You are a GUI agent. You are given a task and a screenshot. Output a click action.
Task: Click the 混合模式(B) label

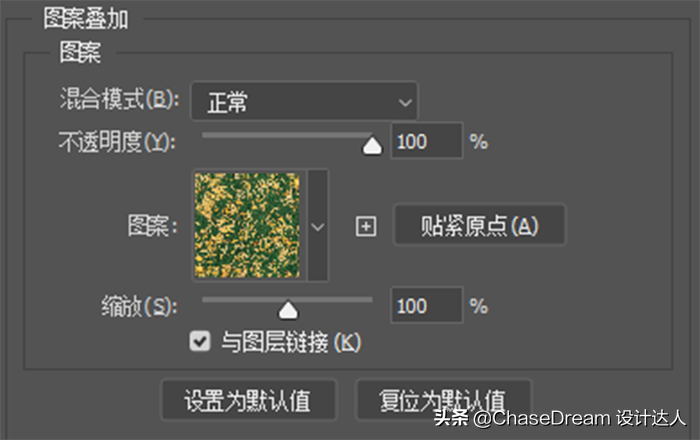pos(120,99)
